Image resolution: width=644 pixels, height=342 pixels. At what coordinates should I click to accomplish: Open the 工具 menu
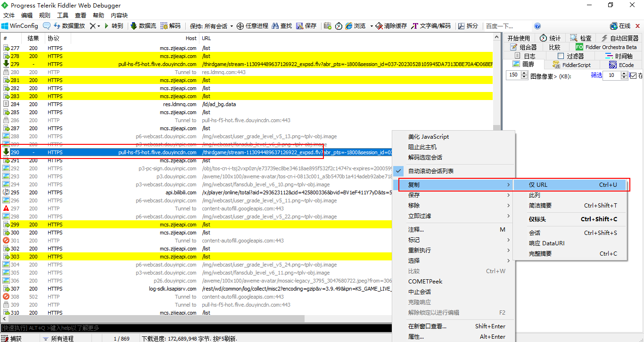click(63, 15)
